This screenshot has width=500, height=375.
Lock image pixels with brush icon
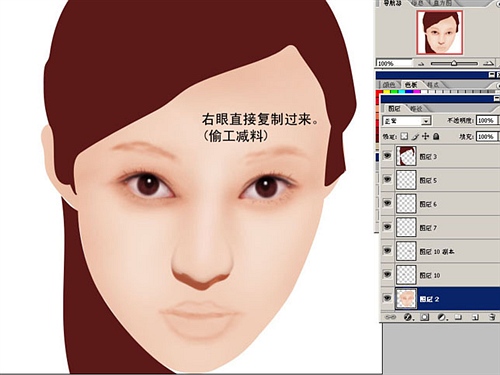click(415, 136)
